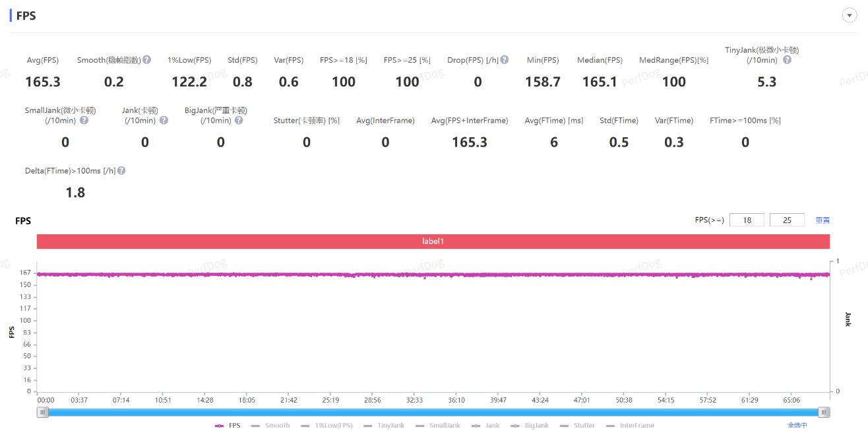Viewport: 868px width, 431px height.
Task: Click left handle of time range slider
Action: pos(43,413)
